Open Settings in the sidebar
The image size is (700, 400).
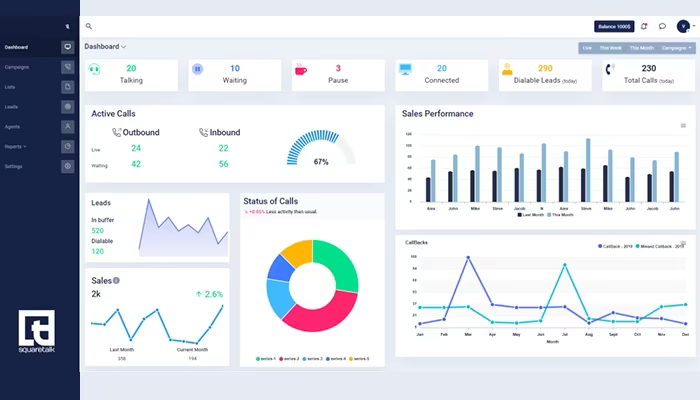point(13,166)
